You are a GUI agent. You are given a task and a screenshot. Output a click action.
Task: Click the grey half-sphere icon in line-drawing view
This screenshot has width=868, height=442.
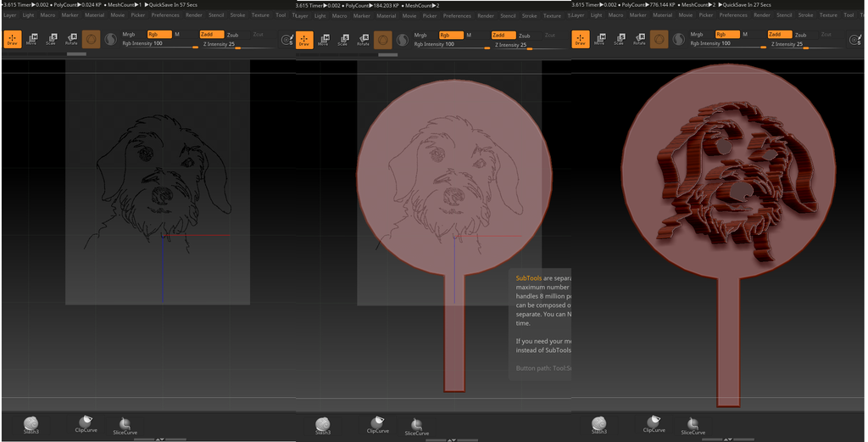tap(111, 39)
